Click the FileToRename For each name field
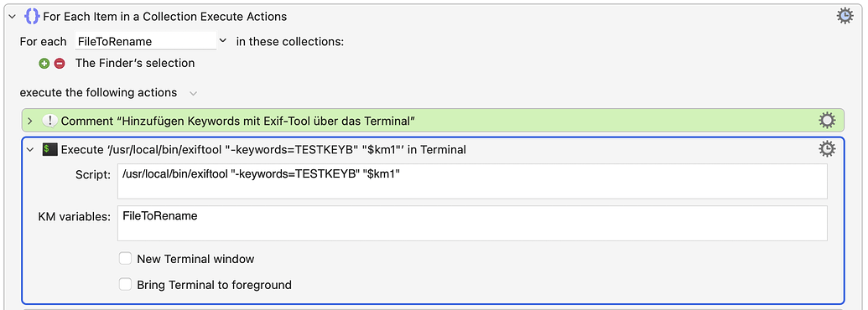Image resolution: width=868 pixels, height=310 pixels. click(x=146, y=41)
